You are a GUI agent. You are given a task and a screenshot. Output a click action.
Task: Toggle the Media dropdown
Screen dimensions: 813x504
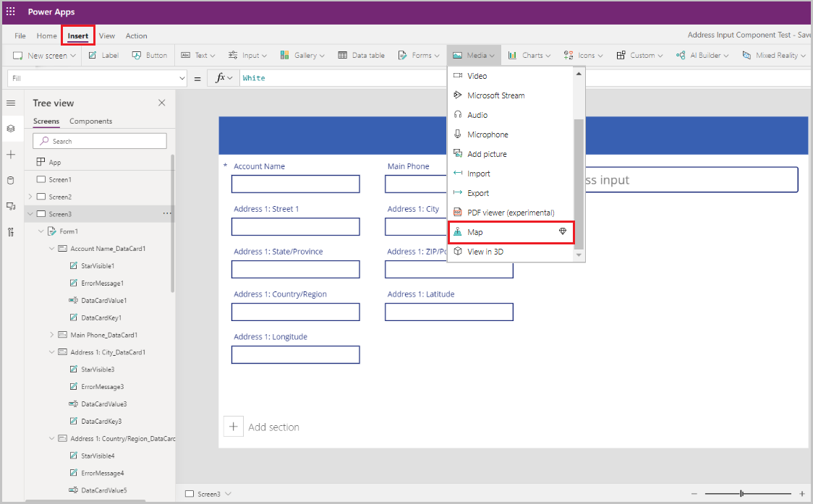473,56
